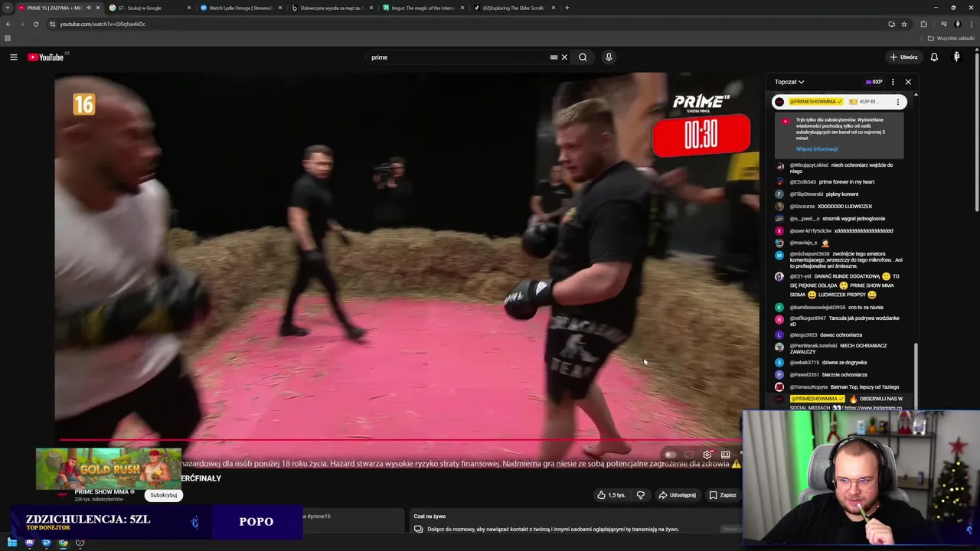Clear the search text with the X
The height and width of the screenshot is (551, 980).
pos(564,57)
